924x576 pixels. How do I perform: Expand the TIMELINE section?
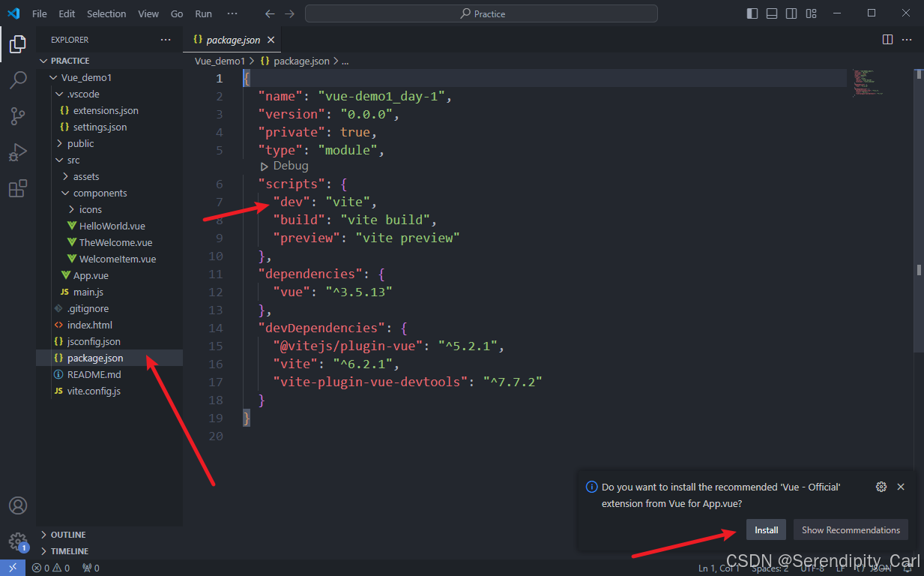[x=109, y=551]
